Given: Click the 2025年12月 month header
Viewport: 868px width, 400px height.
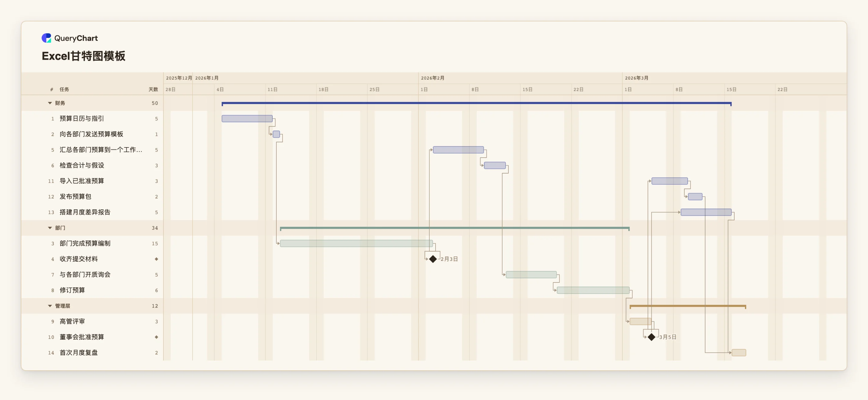Looking at the screenshot, I should (x=179, y=78).
